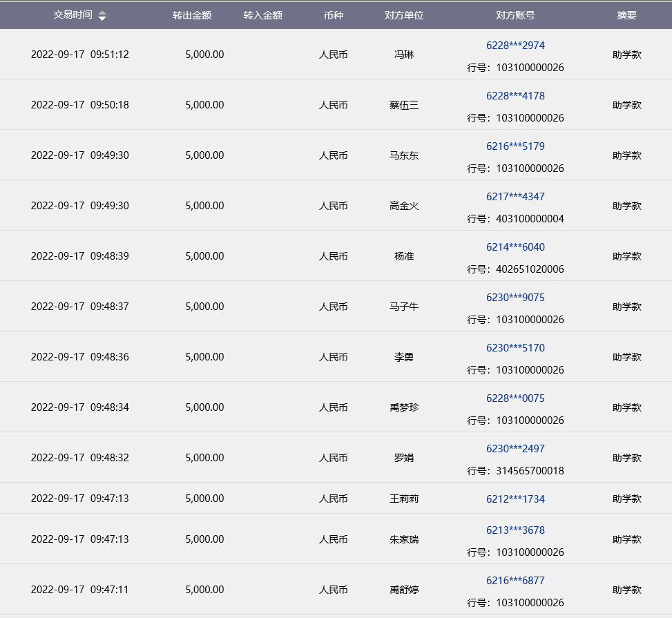View account 6216***6877 details
The height and width of the screenshot is (618, 672).
click(515, 581)
